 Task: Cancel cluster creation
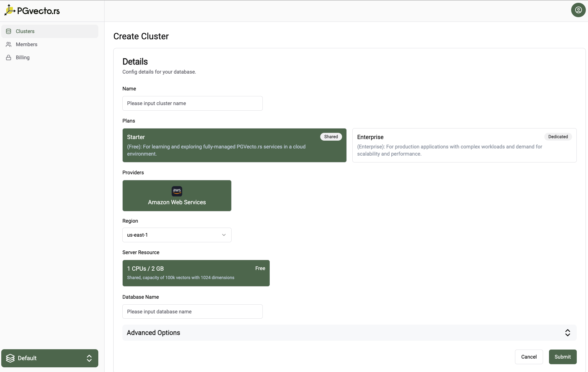529,357
